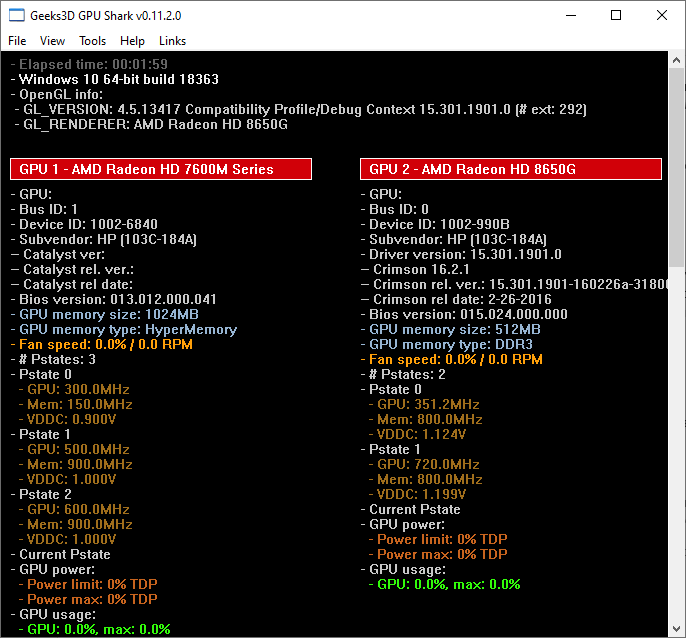The width and height of the screenshot is (686, 638).
Task: Click the scrollbar up arrow
Action: pyautogui.click(x=677, y=60)
